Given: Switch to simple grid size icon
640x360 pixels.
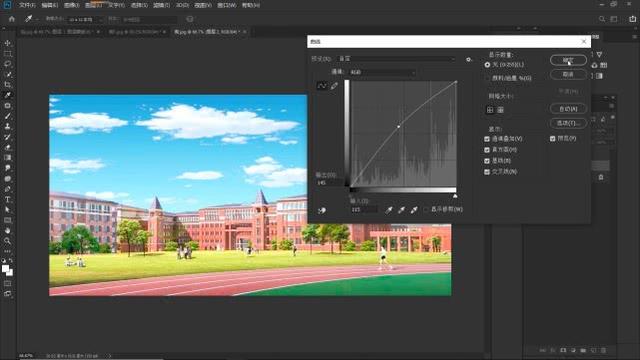Looking at the screenshot, I should tap(490, 110).
